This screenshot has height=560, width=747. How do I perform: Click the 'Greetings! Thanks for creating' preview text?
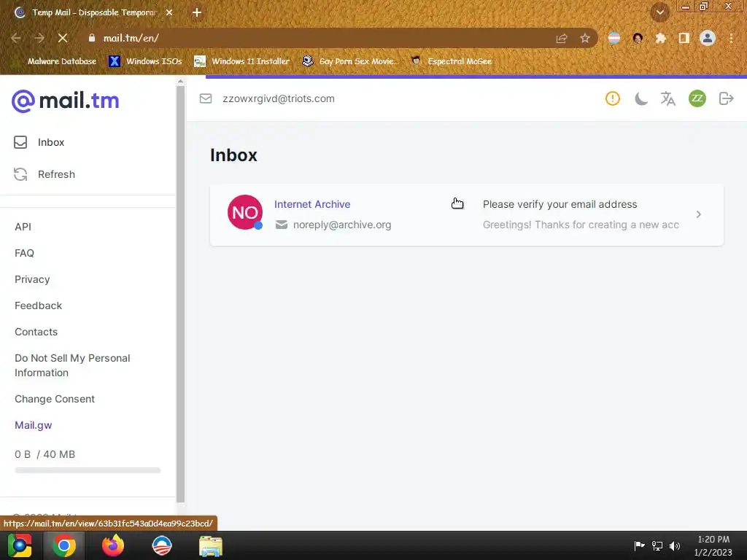click(x=581, y=225)
